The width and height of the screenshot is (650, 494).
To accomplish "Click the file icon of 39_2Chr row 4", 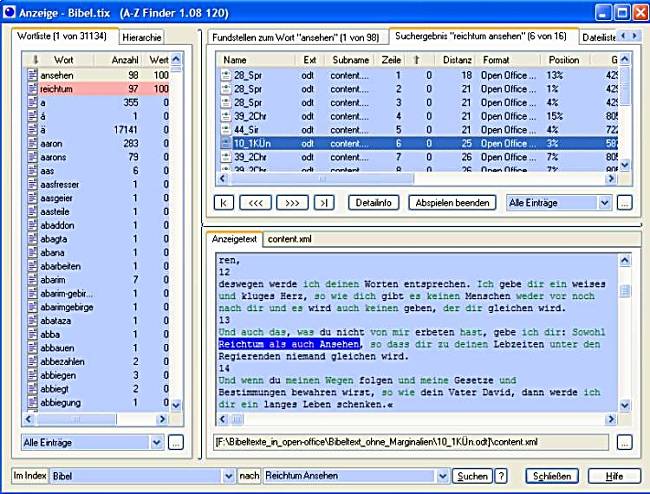I will 226,116.
